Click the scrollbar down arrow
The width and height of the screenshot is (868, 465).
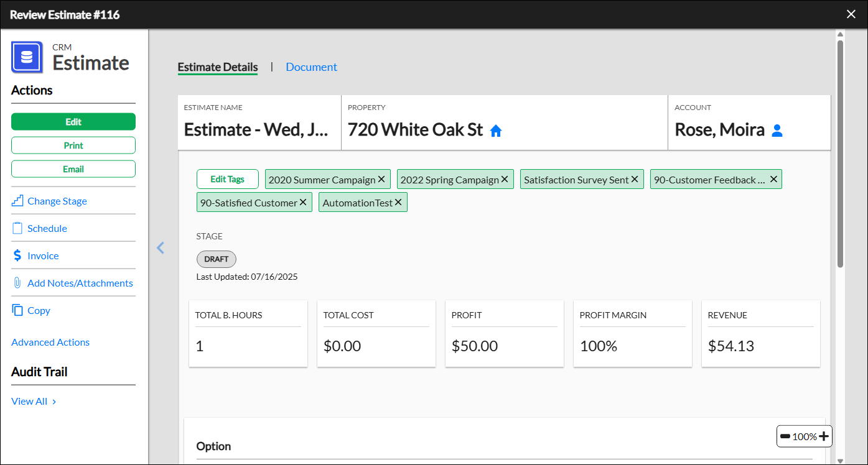(x=840, y=461)
